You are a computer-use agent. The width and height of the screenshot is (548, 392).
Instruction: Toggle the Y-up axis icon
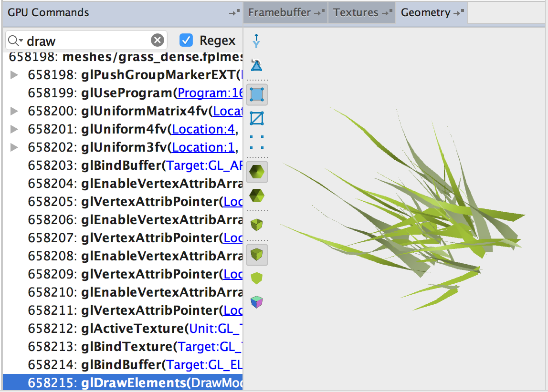pyautogui.click(x=257, y=41)
